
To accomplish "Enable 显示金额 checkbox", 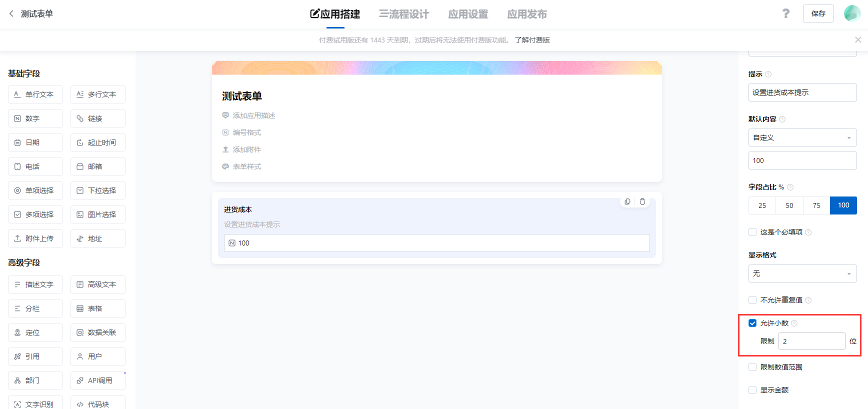I will pyautogui.click(x=752, y=390).
